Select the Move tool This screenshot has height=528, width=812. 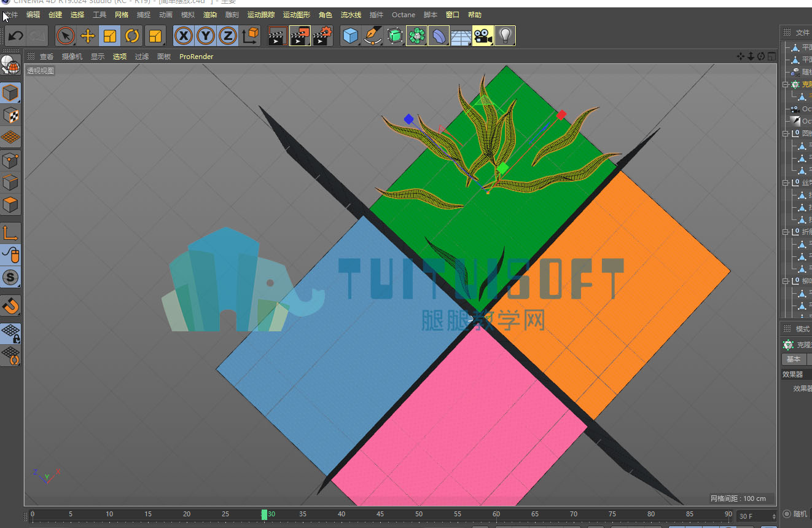click(x=88, y=36)
